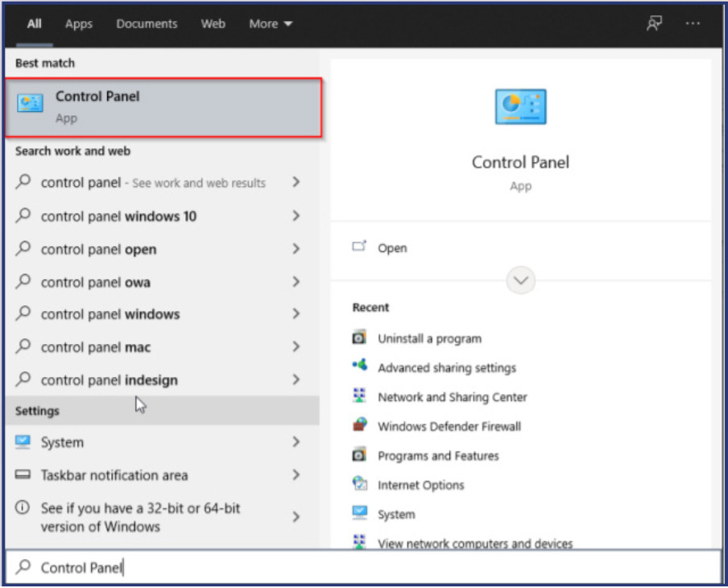
Task: Select the Web tab
Action: (x=213, y=23)
